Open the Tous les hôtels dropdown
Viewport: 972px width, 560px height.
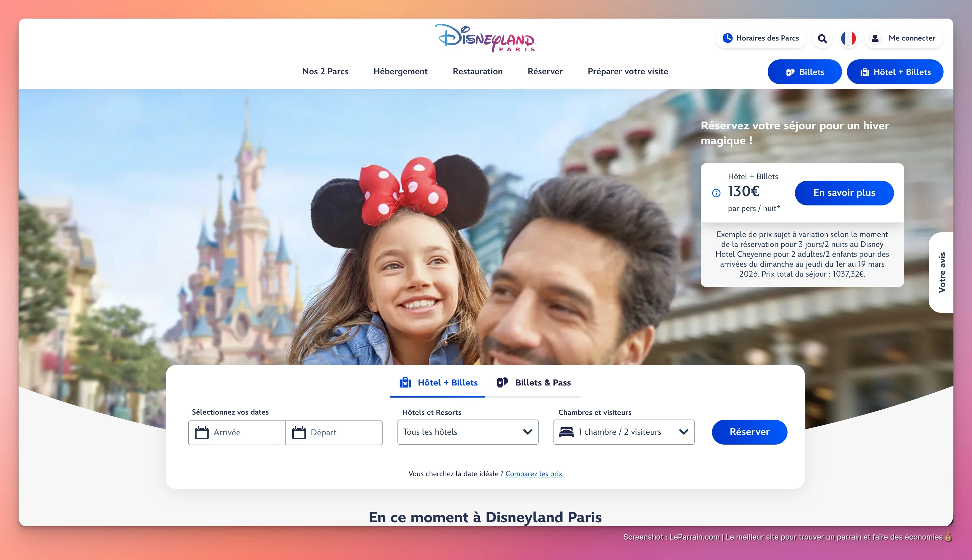pyautogui.click(x=467, y=432)
